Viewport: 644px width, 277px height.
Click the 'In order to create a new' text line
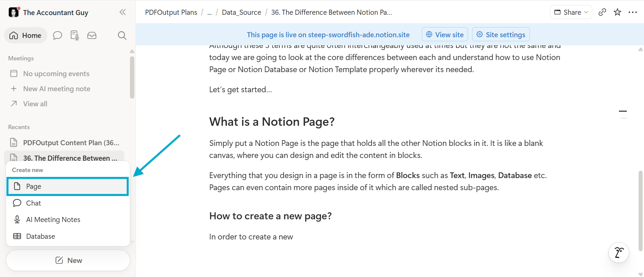[x=251, y=237]
